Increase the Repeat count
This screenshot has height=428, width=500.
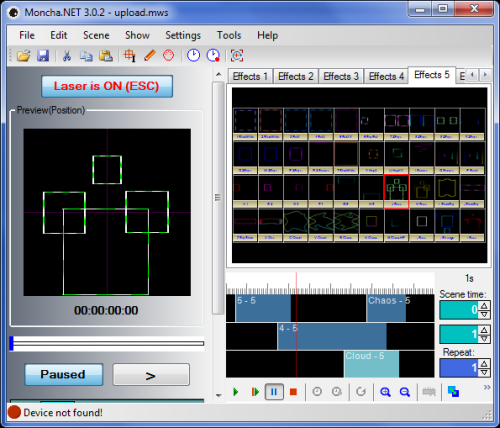click(x=484, y=364)
